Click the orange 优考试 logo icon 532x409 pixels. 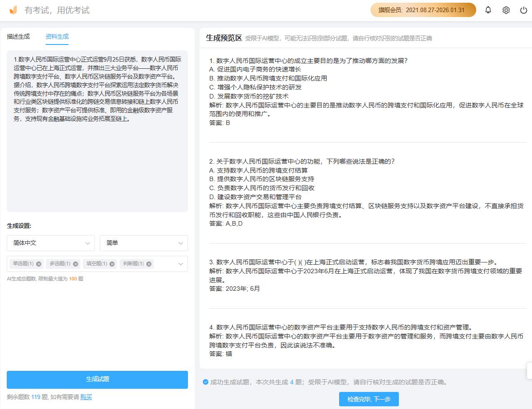click(x=13, y=9)
